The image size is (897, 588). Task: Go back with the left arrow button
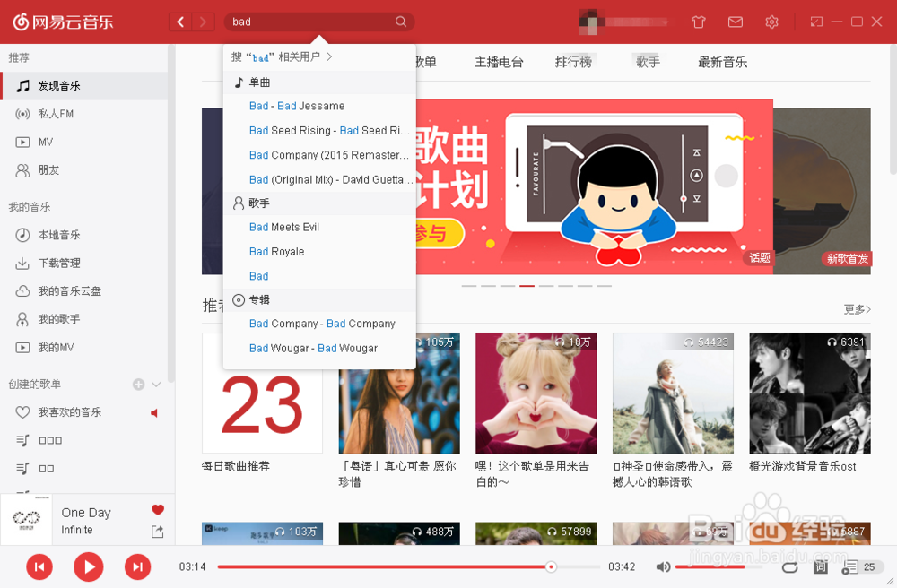[180, 22]
